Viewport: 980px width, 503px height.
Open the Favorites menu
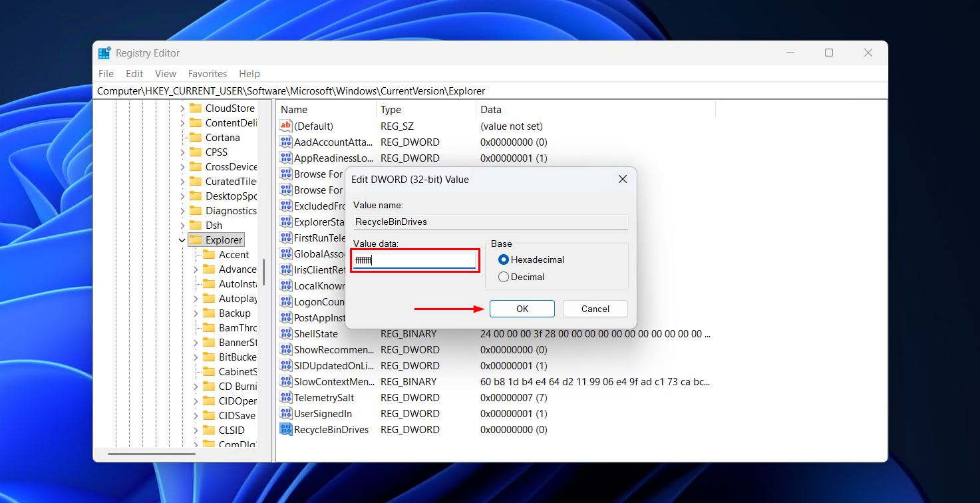pos(208,73)
